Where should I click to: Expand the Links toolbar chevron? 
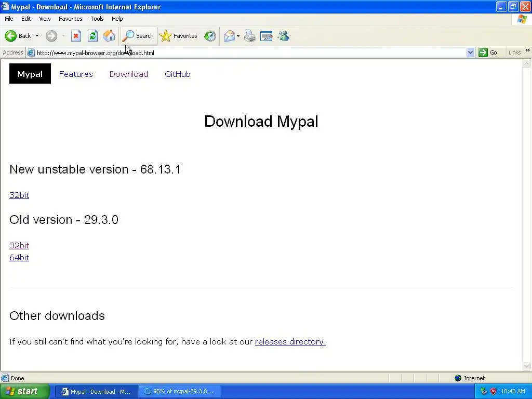[528, 50]
